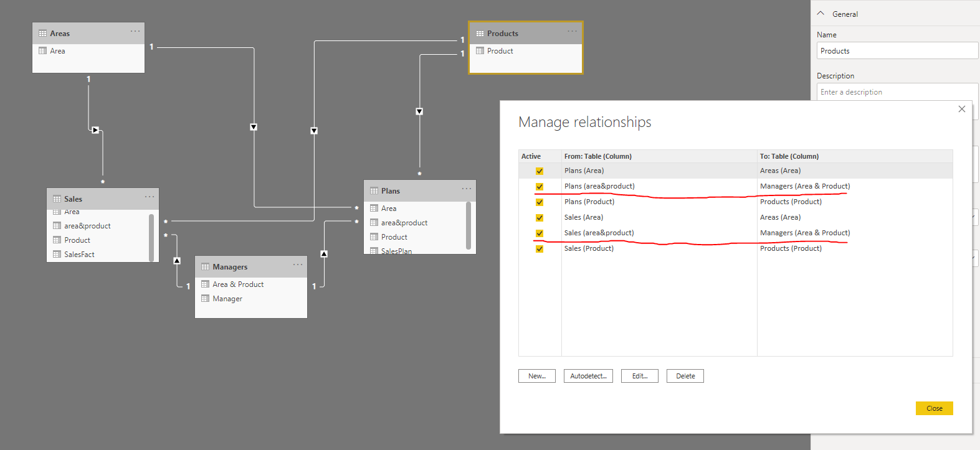
Task: Click the Name input field containing Products
Action: pos(897,50)
